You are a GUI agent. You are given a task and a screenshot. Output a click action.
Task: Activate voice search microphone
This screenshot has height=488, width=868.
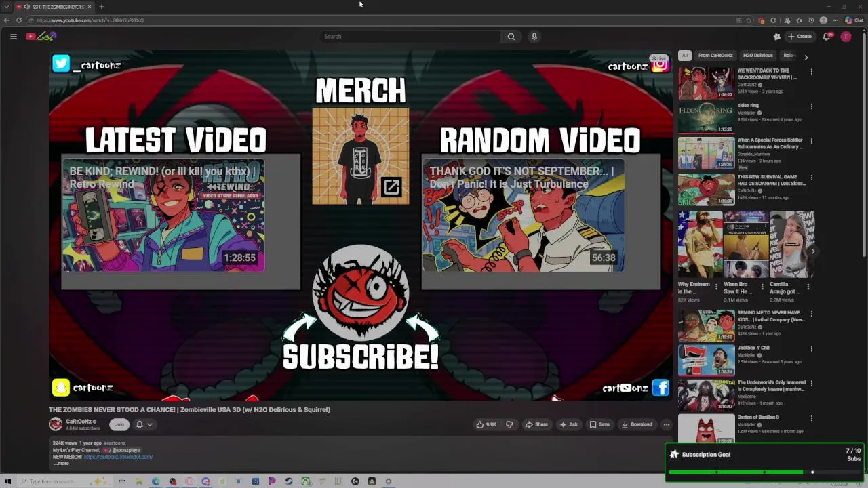click(534, 37)
